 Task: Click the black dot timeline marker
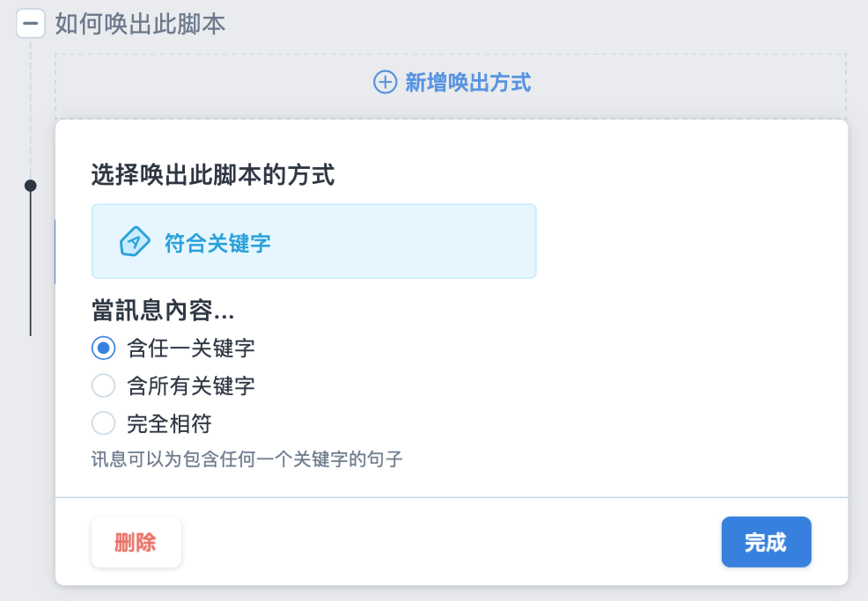[x=31, y=186]
